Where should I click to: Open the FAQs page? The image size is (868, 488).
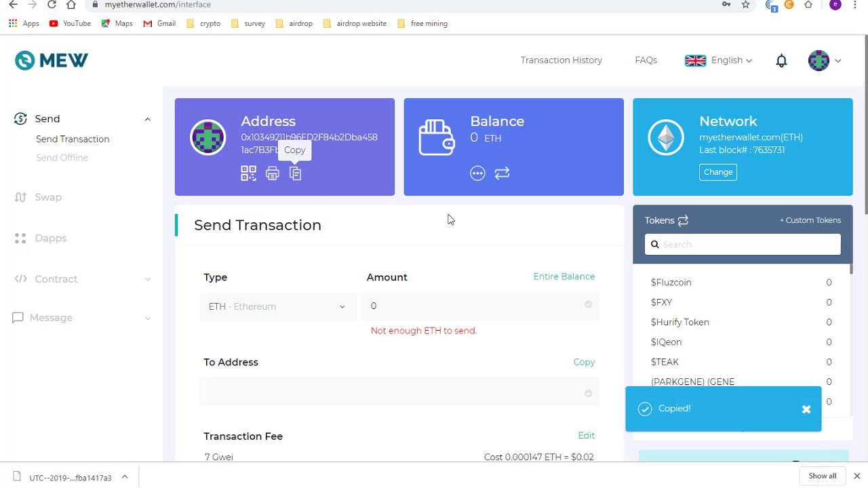click(646, 60)
